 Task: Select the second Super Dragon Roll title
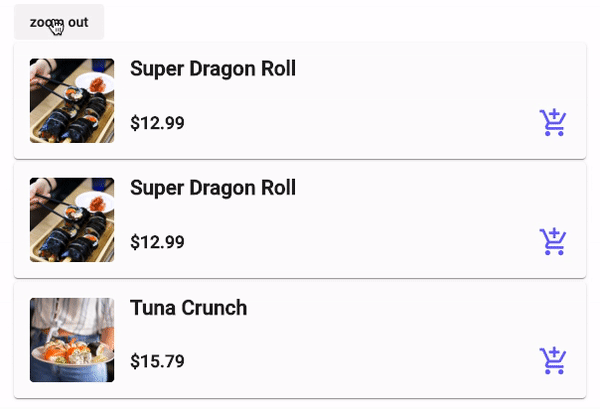[212, 188]
